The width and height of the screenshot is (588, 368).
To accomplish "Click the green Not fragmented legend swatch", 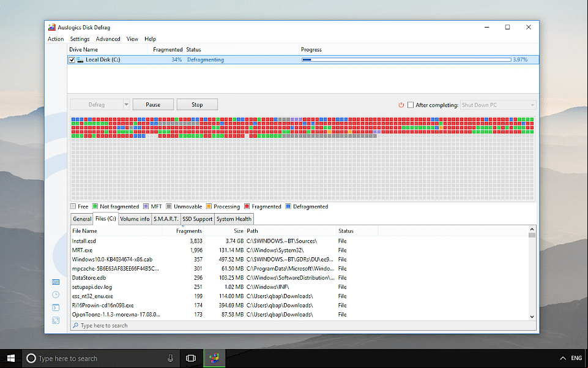I will [x=95, y=207].
